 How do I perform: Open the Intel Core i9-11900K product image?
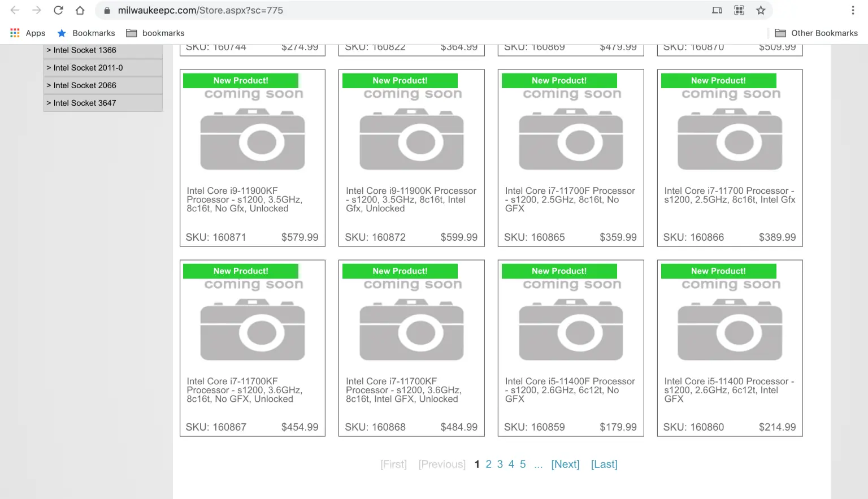(412, 129)
